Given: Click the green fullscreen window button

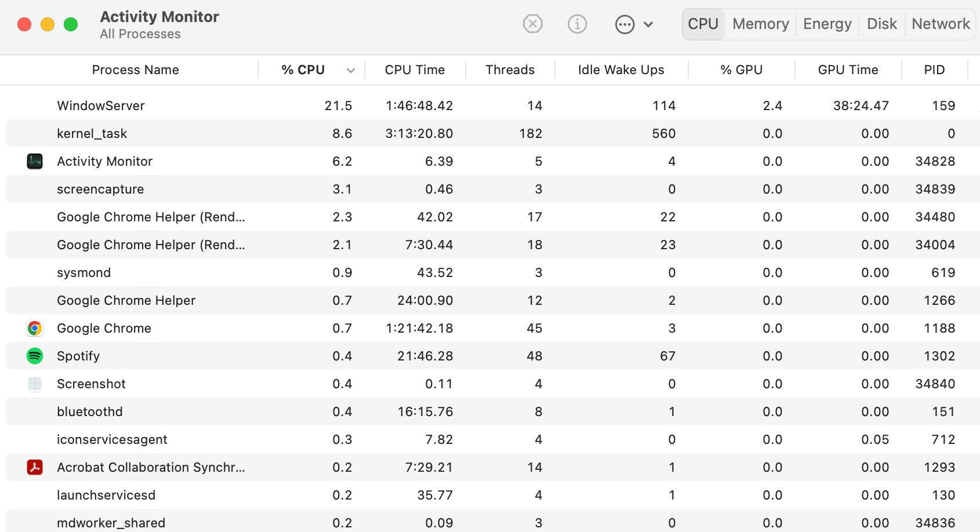Looking at the screenshot, I should [x=71, y=24].
